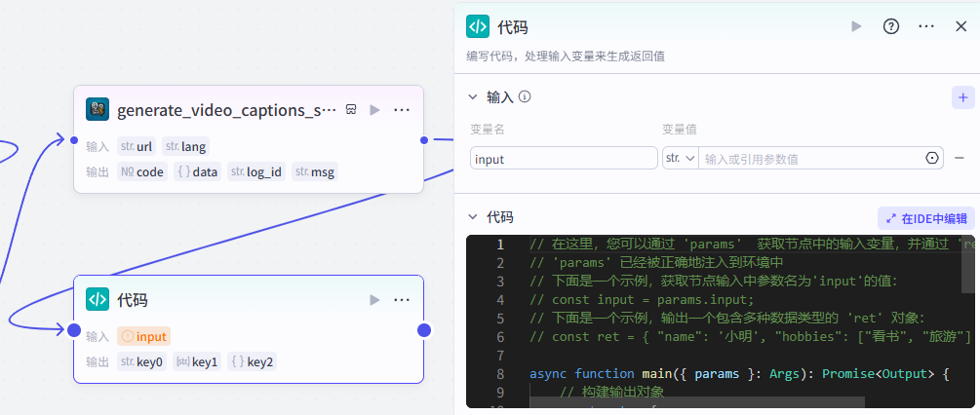
Task: Open more options in code panel header
Action: pyautogui.click(x=926, y=26)
